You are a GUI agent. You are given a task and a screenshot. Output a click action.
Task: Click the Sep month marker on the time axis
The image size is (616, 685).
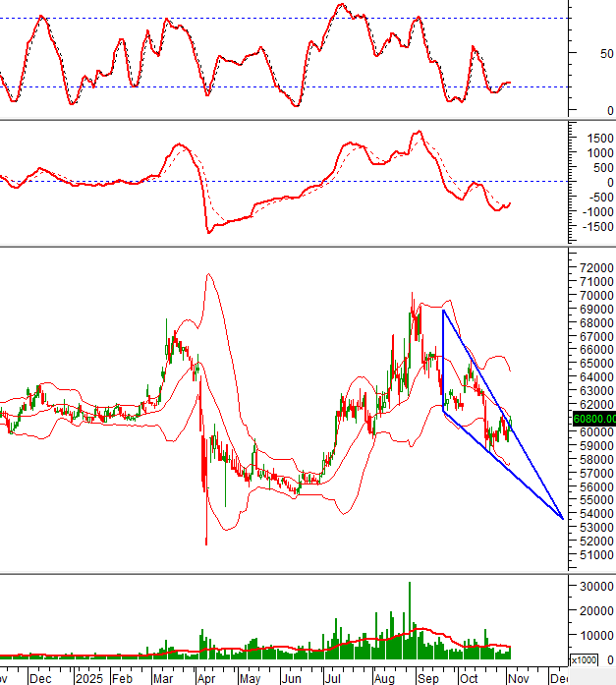[428, 678]
